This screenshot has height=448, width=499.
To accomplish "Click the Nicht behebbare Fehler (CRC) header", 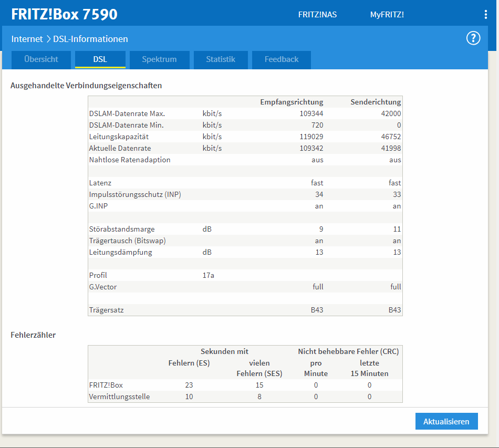I will [348, 351].
